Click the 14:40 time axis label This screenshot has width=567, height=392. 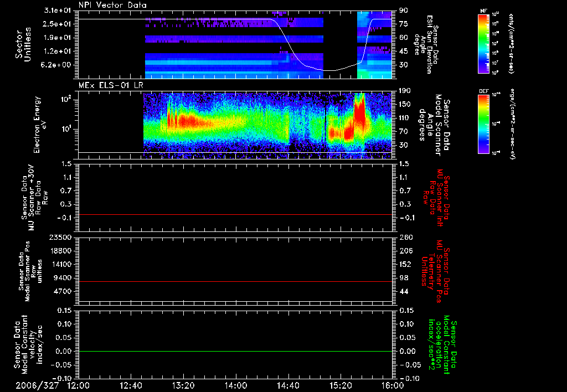click(x=288, y=385)
